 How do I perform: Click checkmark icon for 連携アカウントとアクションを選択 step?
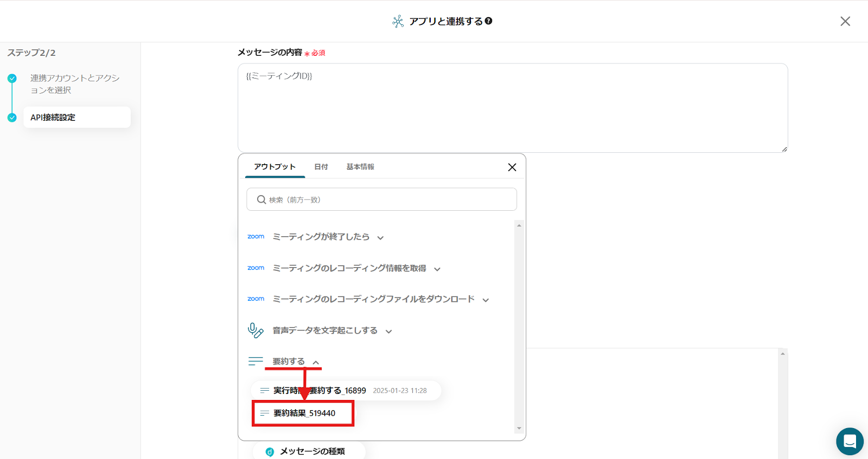point(12,78)
